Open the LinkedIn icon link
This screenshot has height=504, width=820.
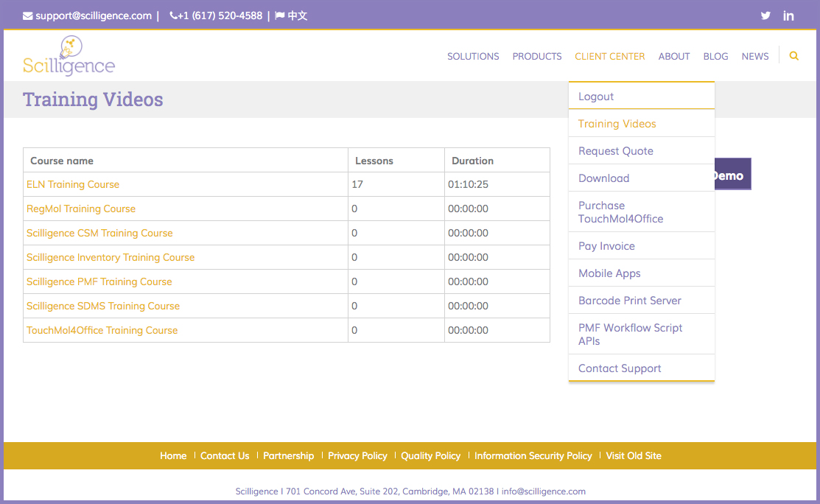788,15
